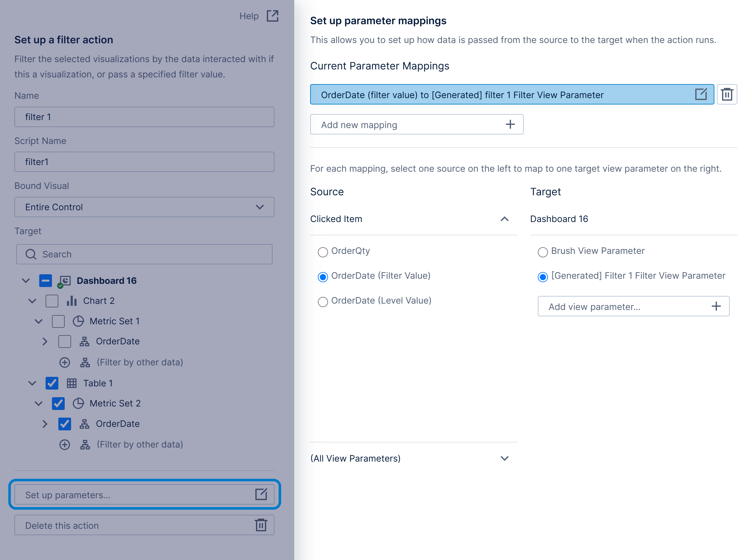The height and width of the screenshot is (560, 752).
Task: Choose Brush View Parameter target
Action: [542, 252]
